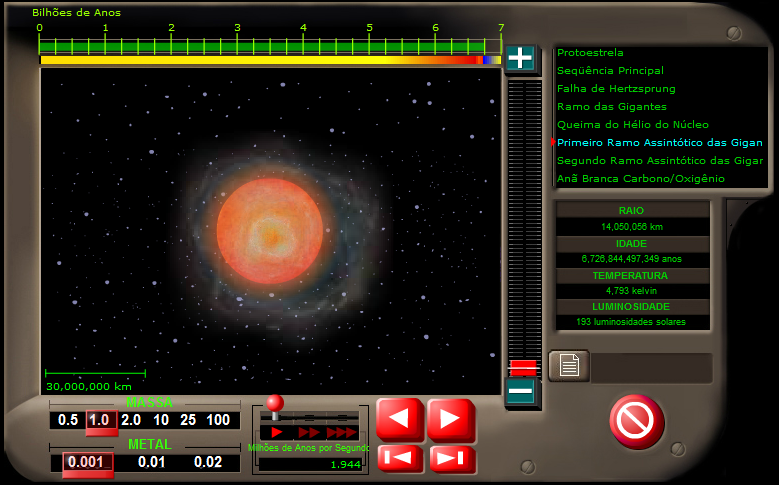Set metal value to 0.01
The image size is (779, 485).
[152, 462]
